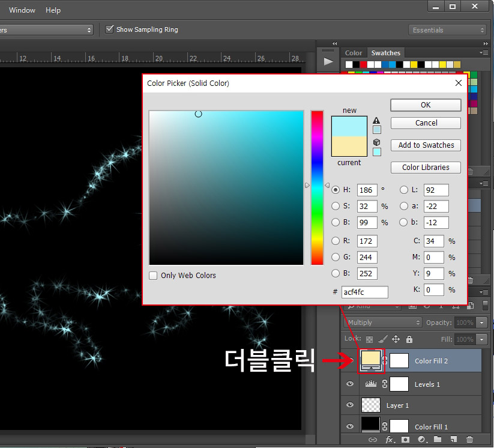This screenshot has height=448, width=494.
Task: Click link chain icon on Levels 1 layer
Action: [x=385, y=384]
